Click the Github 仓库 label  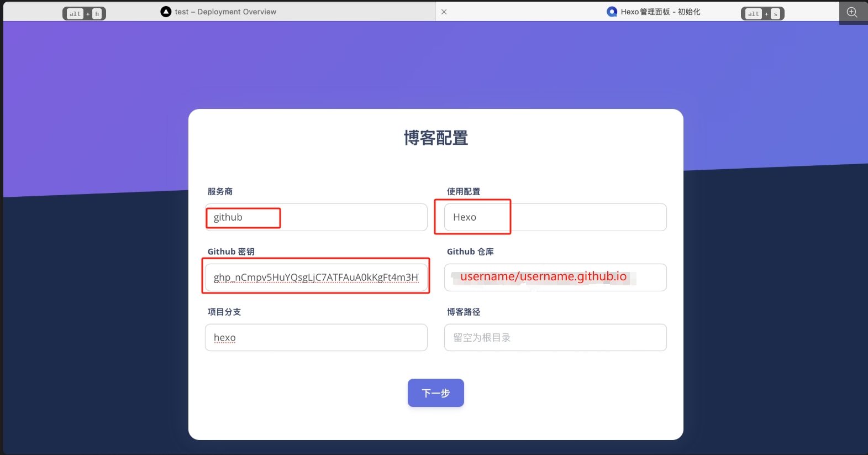pos(470,252)
